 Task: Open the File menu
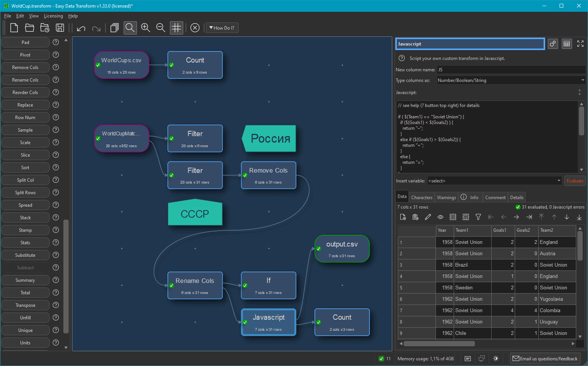click(x=8, y=16)
